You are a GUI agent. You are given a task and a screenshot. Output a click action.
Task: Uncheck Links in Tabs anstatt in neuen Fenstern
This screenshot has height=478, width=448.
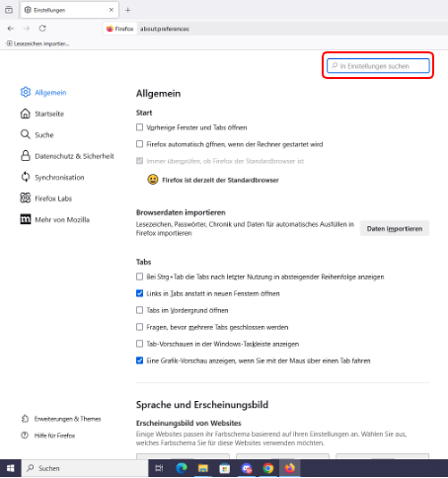click(140, 293)
